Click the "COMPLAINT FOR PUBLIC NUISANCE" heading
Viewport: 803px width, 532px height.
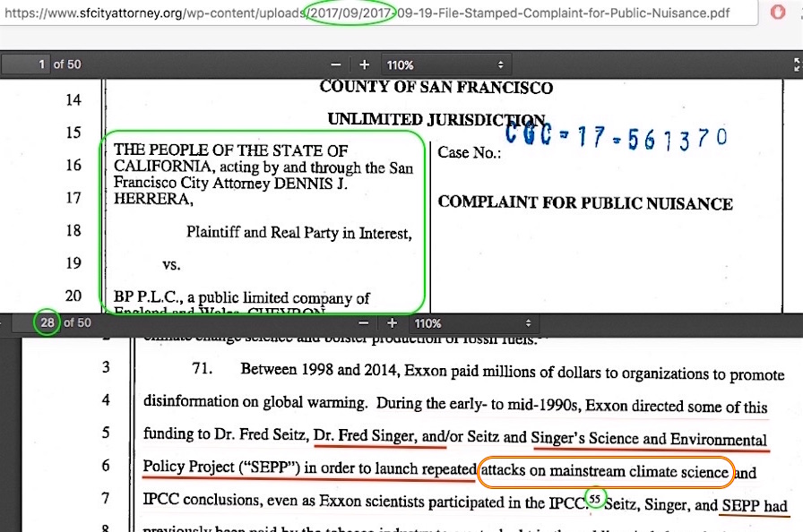[584, 203]
